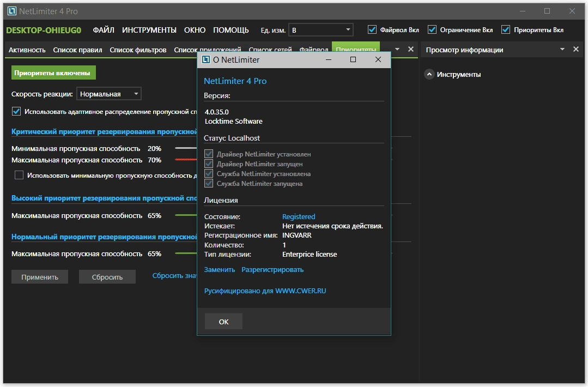Image resolution: width=588 pixels, height=387 pixels.
Task: Maximize the About NetLimiter dialog
Action: pyautogui.click(x=353, y=59)
